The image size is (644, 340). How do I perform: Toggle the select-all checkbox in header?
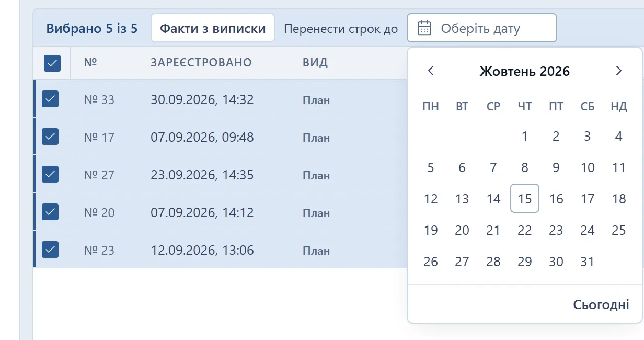coord(52,63)
